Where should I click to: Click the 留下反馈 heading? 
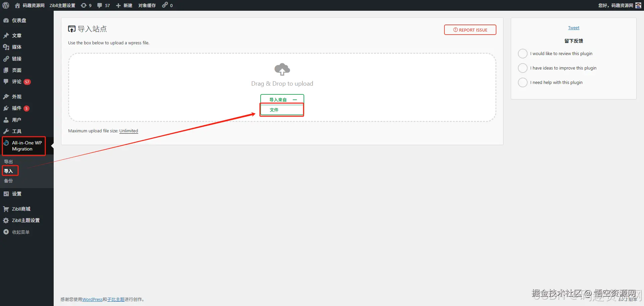point(574,41)
